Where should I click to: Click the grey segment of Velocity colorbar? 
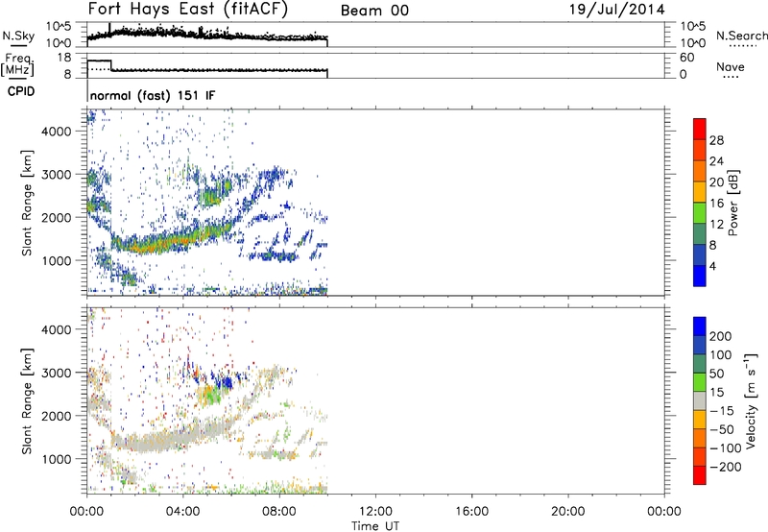click(x=700, y=400)
